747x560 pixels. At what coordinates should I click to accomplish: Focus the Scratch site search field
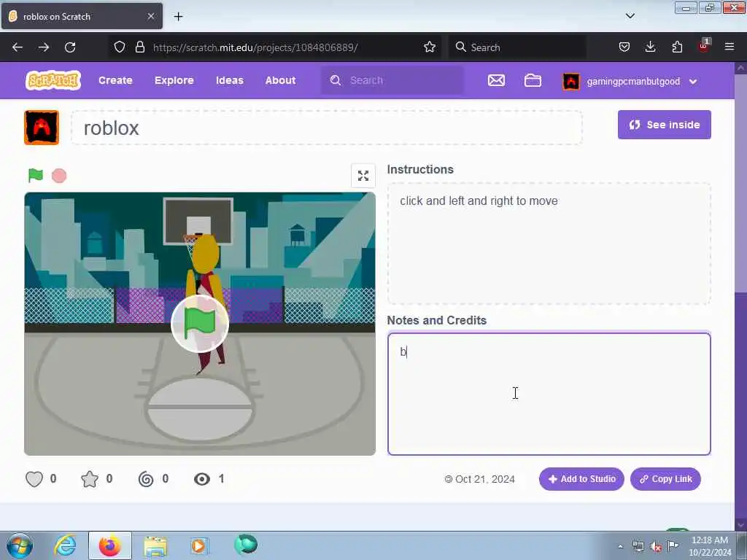click(392, 80)
